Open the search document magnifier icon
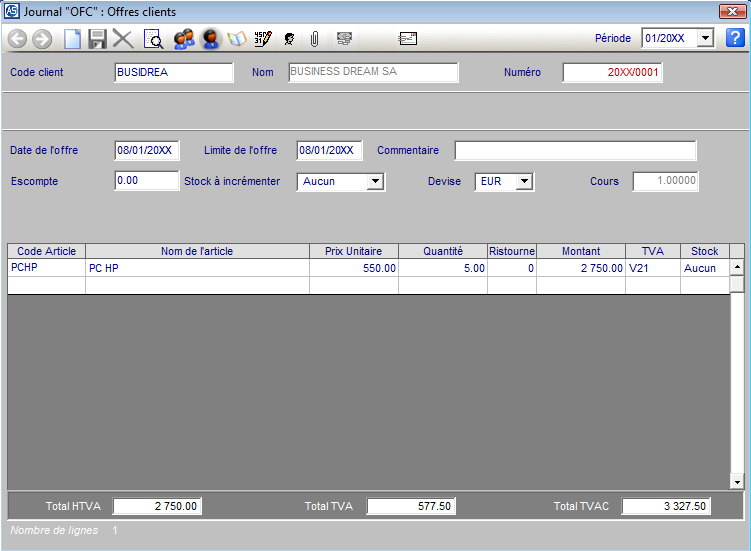This screenshot has height=551, width=751. [154, 39]
